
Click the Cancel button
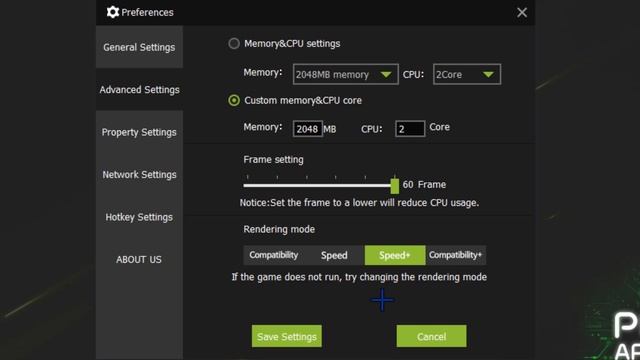431,336
